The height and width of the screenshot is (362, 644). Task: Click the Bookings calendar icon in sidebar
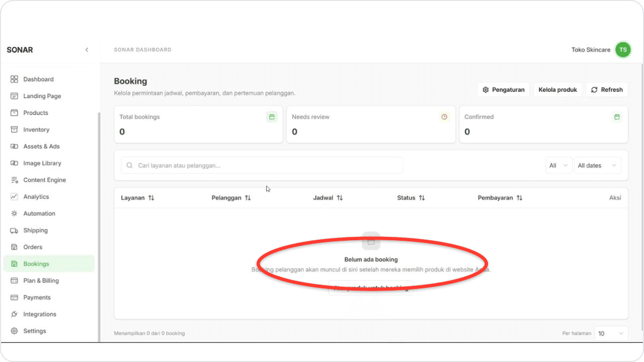(14, 264)
